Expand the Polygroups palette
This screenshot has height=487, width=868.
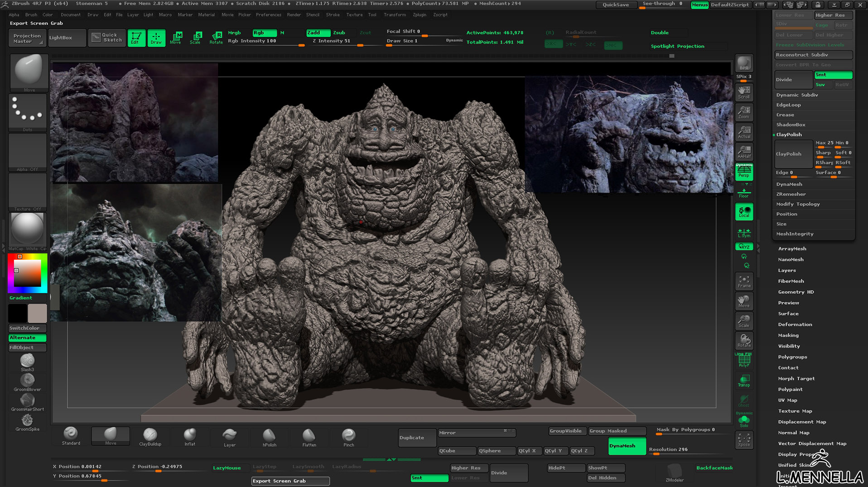click(x=792, y=357)
